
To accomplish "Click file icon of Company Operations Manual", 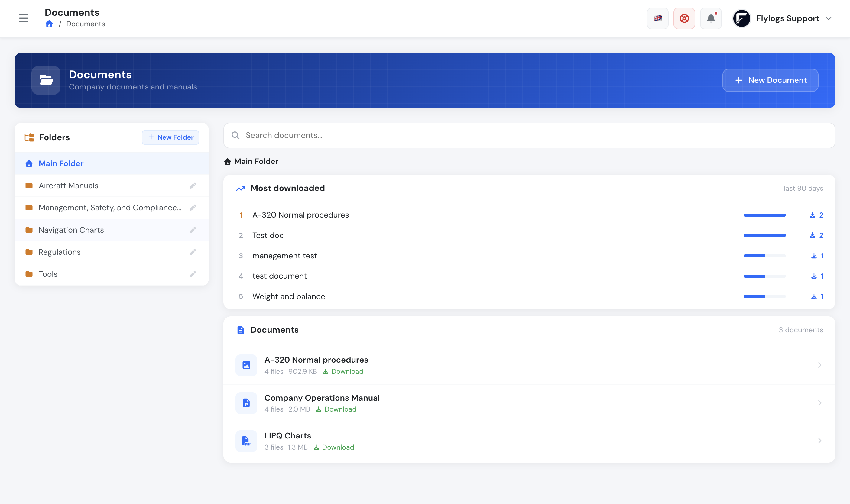I will [246, 403].
